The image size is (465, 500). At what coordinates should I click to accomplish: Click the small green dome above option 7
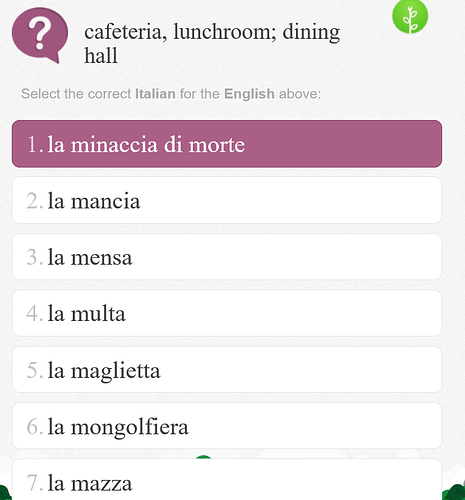pos(203,457)
